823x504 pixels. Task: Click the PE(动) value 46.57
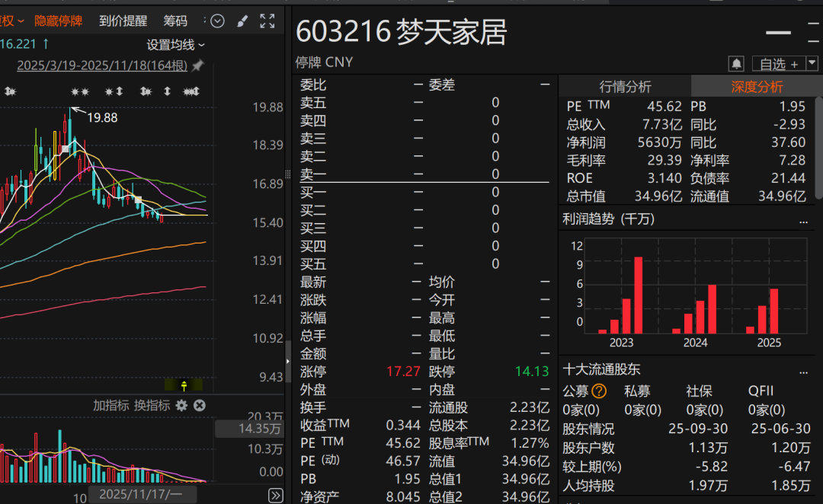pyautogui.click(x=403, y=461)
